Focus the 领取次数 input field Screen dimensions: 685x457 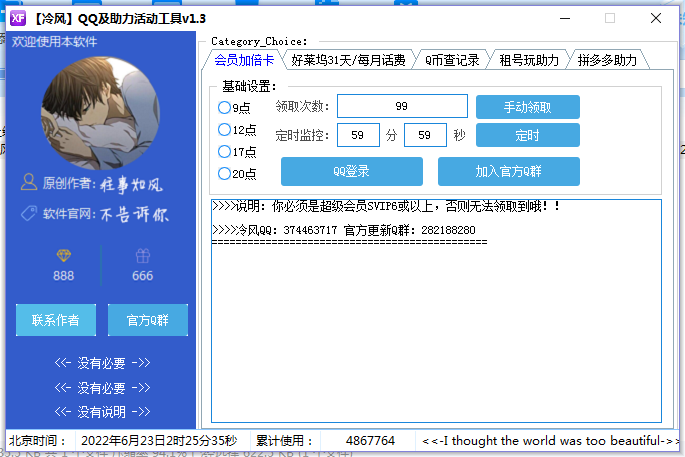(x=402, y=106)
